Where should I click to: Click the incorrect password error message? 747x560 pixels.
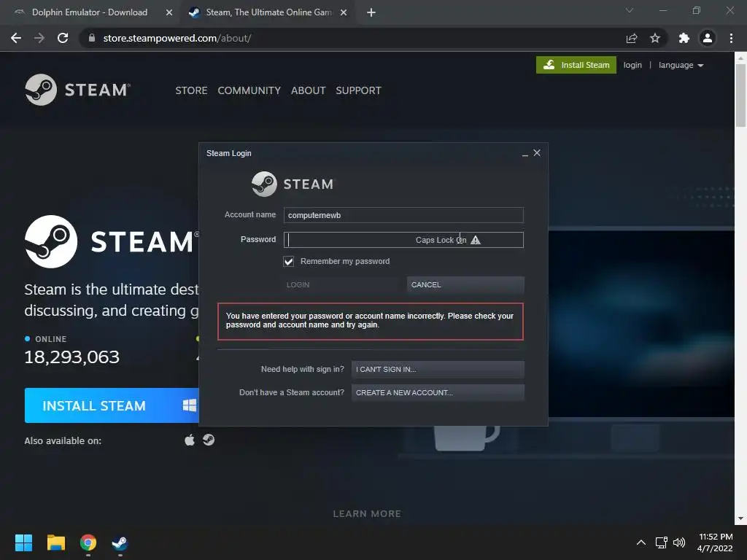[370, 321]
